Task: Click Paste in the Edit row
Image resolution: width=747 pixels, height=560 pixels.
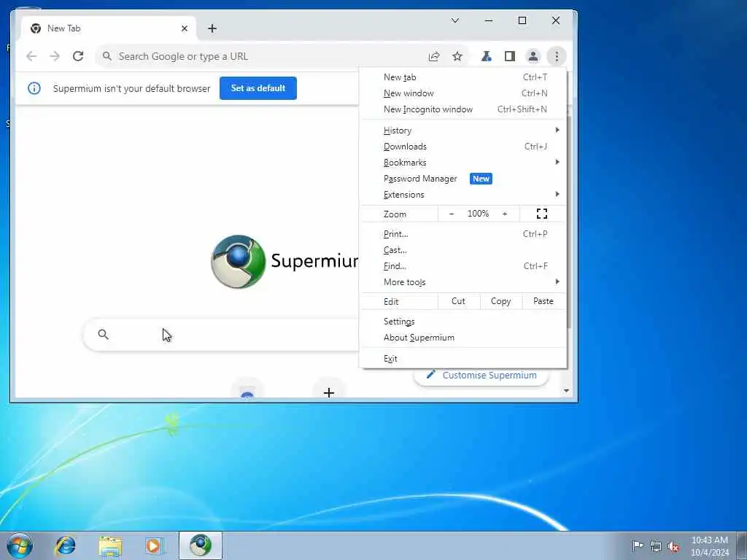Action: click(x=543, y=301)
